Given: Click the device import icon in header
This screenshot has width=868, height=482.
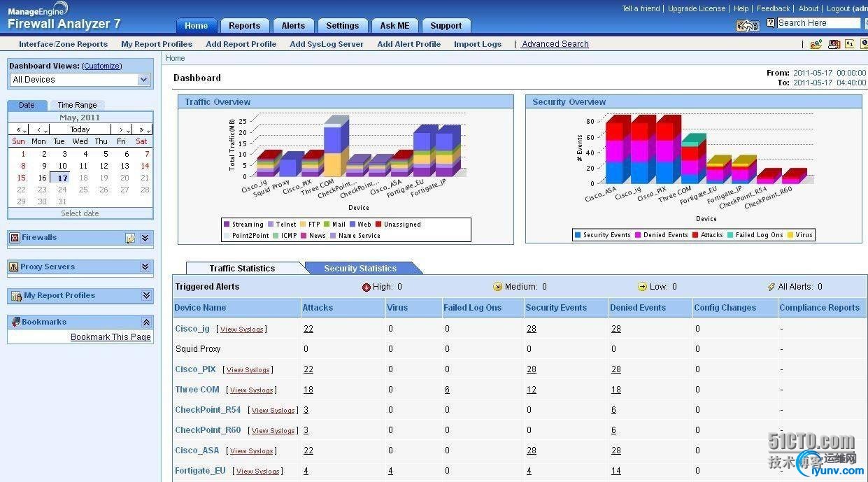Looking at the screenshot, I should point(748,25).
